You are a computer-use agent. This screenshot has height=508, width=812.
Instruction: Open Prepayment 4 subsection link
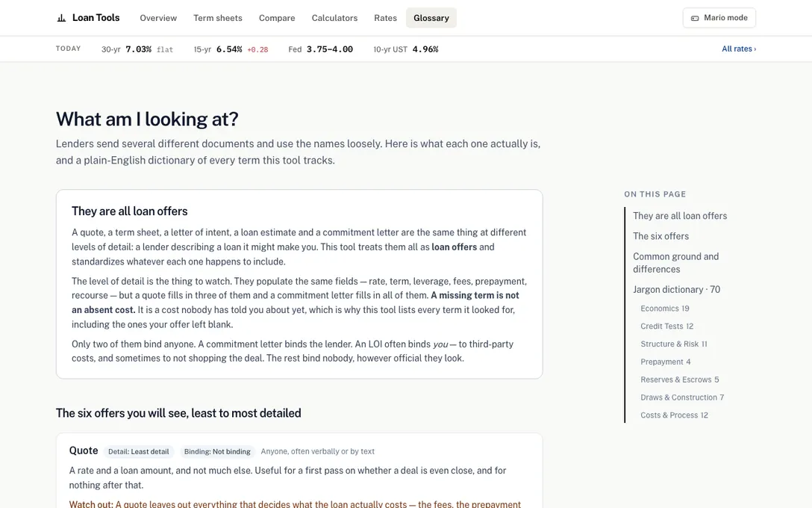click(x=666, y=362)
